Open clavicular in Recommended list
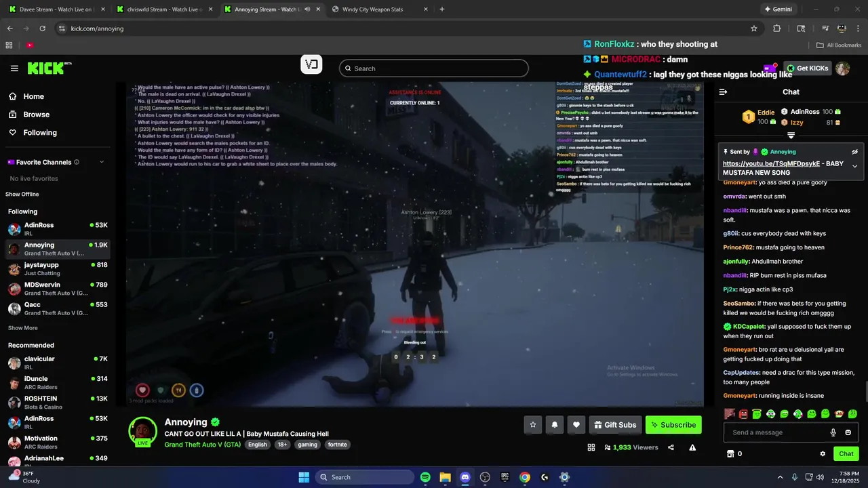This screenshot has height=488, width=868. [x=58, y=363]
